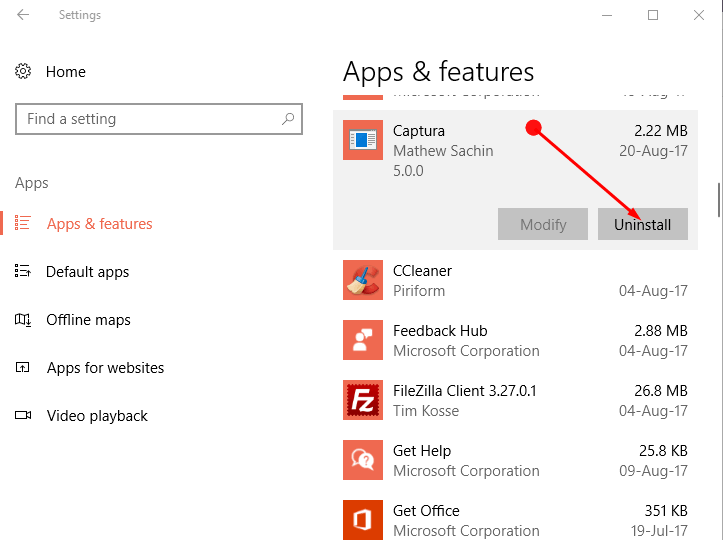
Task: Click the Video playback camera icon
Action: [x=23, y=415]
